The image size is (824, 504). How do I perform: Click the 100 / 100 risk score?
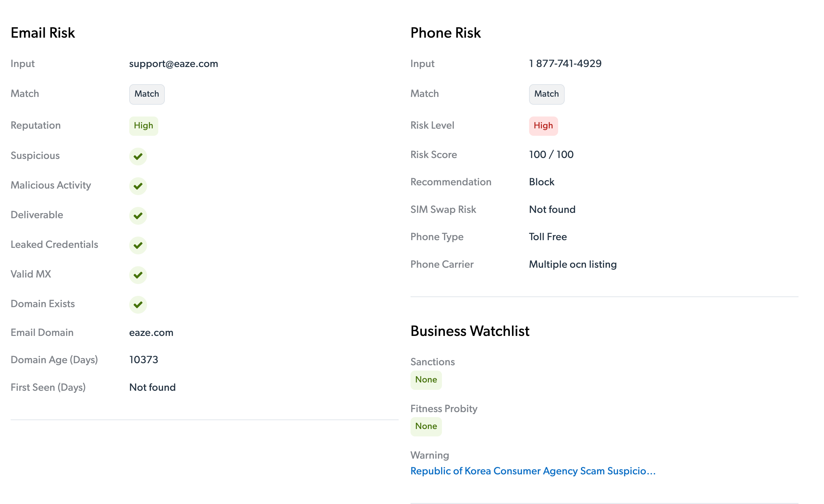tap(551, 154)
